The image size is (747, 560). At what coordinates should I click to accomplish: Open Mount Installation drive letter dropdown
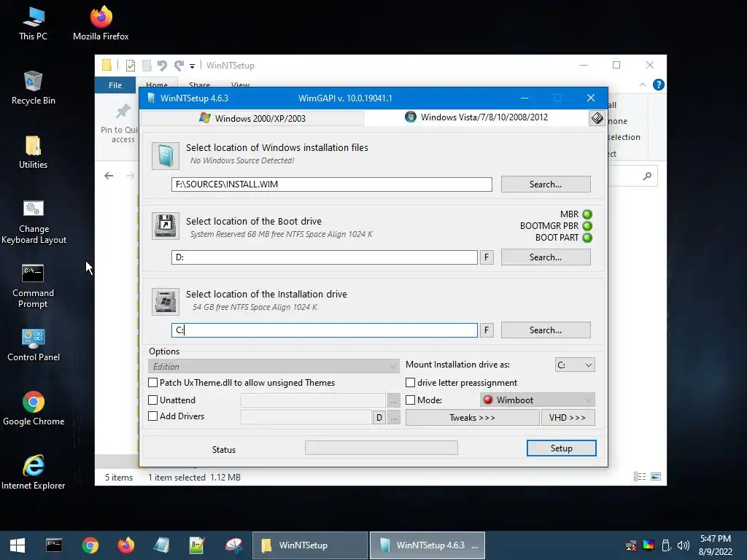click(575, 365)
